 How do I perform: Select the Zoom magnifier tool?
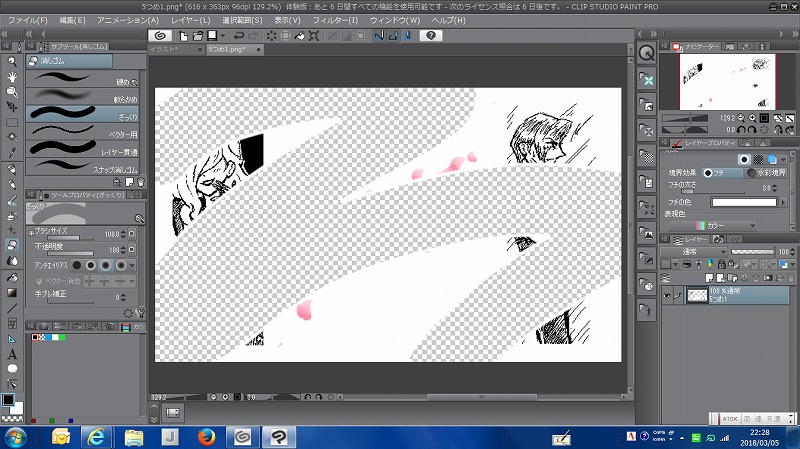click(x=12, y=62)
